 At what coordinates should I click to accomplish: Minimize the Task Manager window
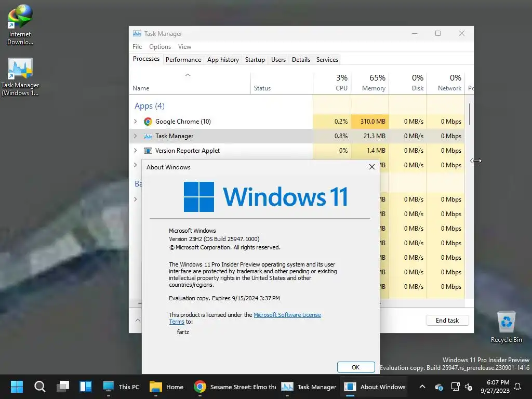[415, 33]
